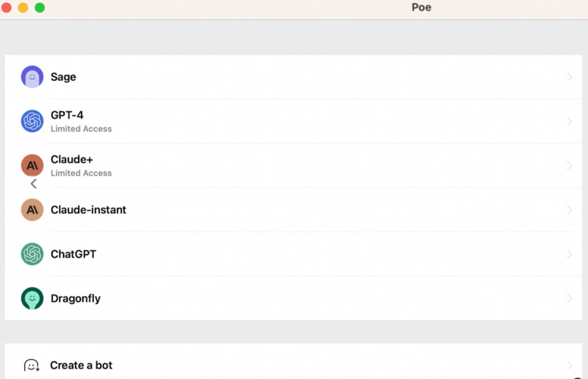The image size is (588, 379).
Task: Expand the Claude+ row chevron
Action: click(x=570, y=166)
